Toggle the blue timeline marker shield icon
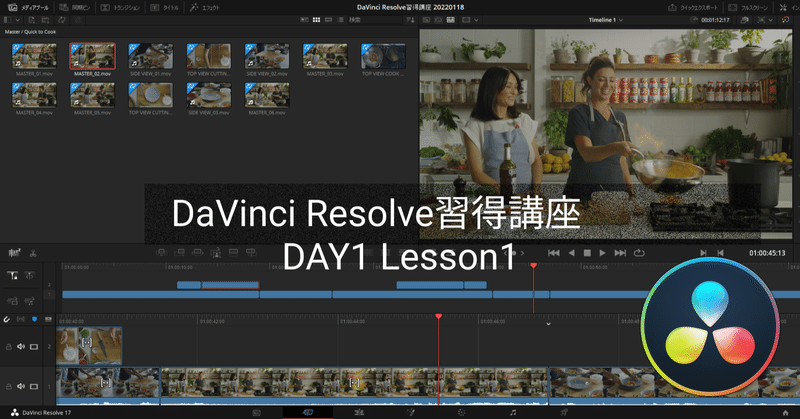The image size is (800, 419). coord(34,319)
